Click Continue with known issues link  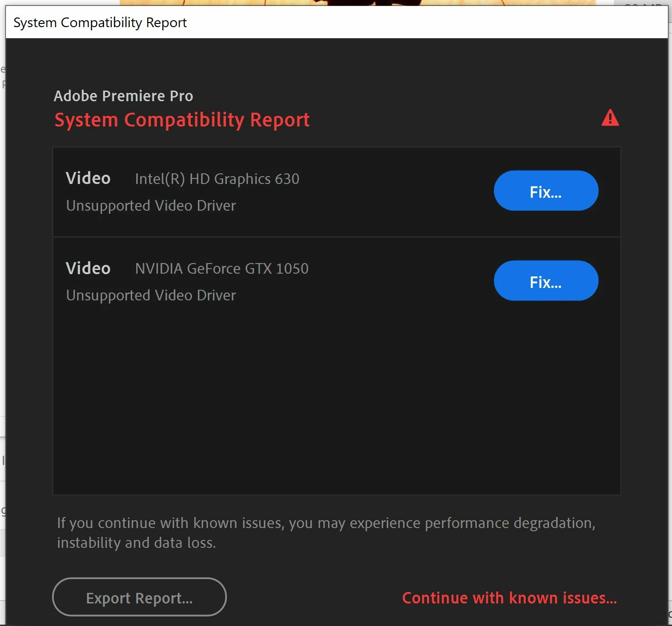click(x=510, y=597)
